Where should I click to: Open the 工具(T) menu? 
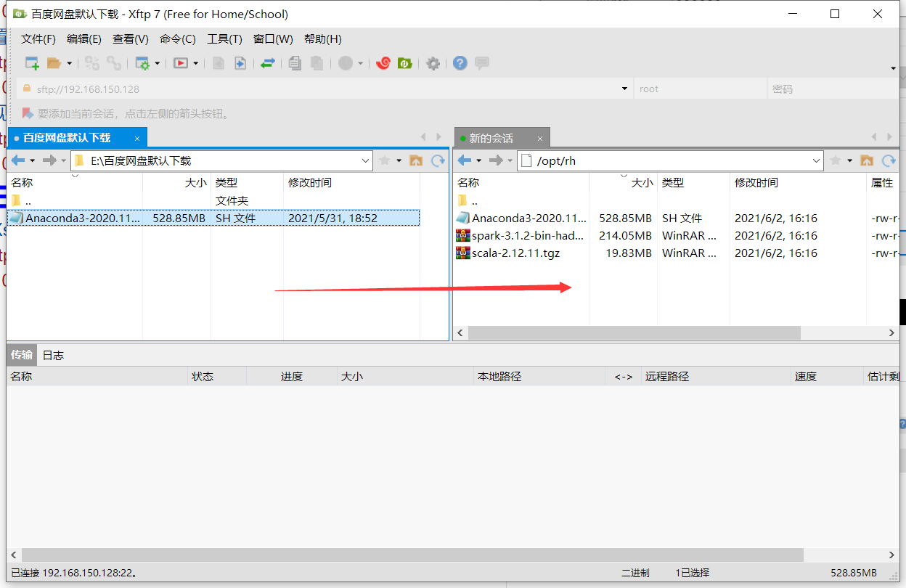coord(224,39)
